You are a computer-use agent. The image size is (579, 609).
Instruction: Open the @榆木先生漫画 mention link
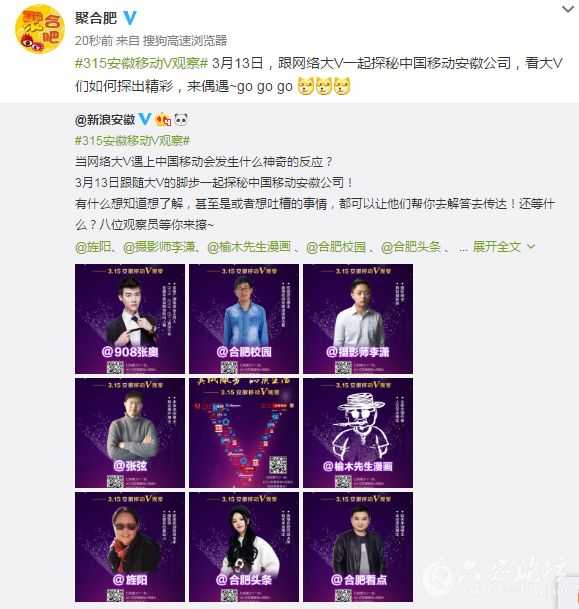point(249,247)
